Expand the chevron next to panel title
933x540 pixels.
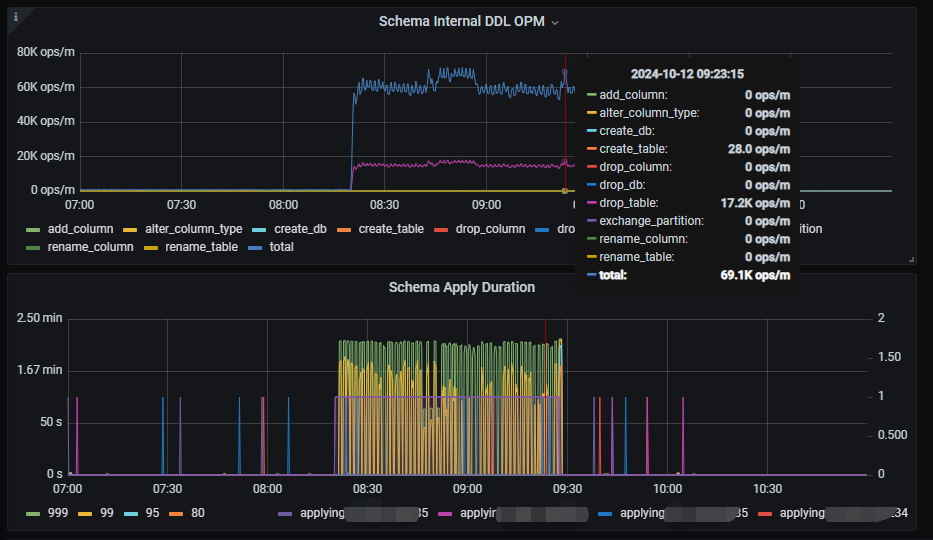pyautogui.click(x=555, y=22)
